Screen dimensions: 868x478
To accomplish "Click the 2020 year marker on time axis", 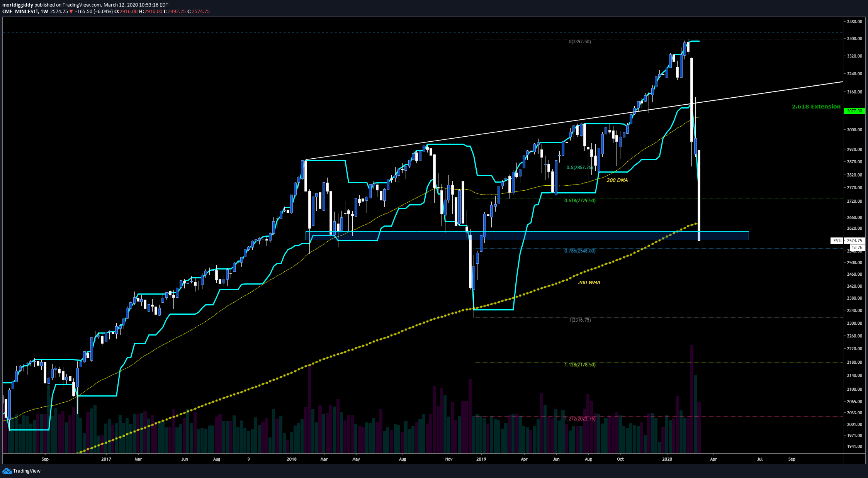I will point(667,459).
